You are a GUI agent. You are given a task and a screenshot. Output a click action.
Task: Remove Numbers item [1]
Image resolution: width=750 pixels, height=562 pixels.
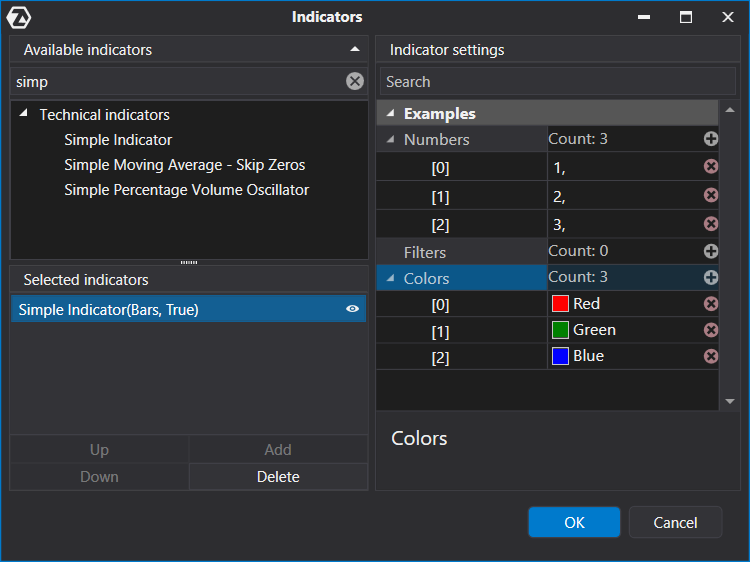(710, 195)
